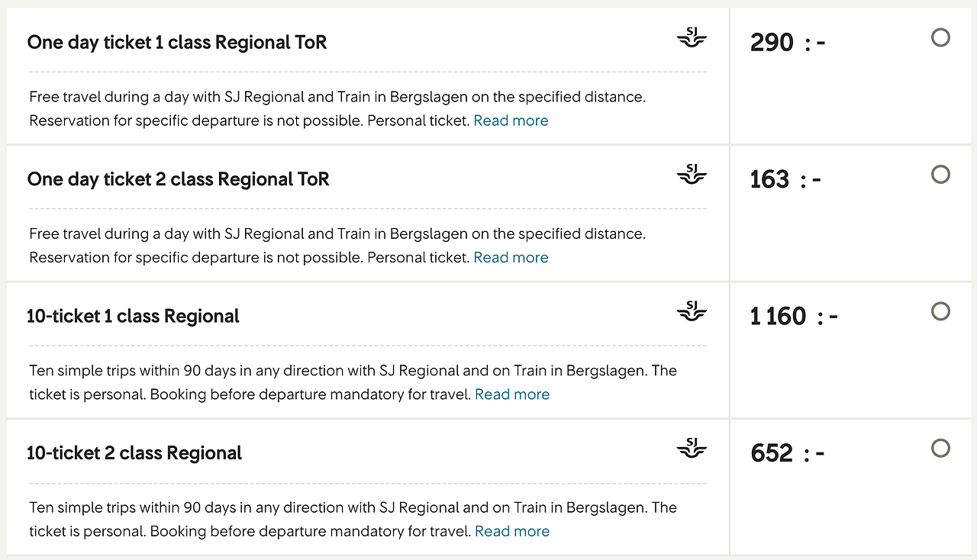Click the 10-ticket 1 class Regional heading
The width and height of the screenshot is (977, 560).
pyautogui.click(x=133, y=316)
